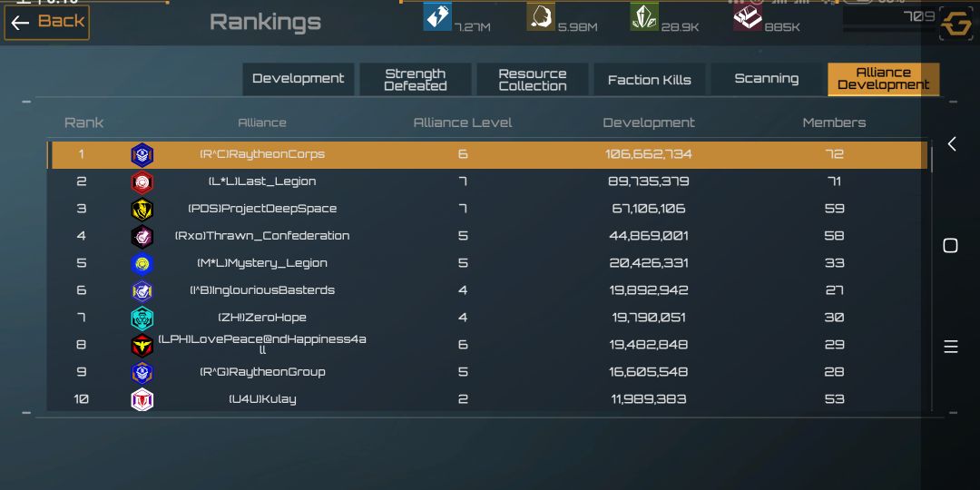Click development value 20,426,331
This screenshot has height=490, width=980.
click(x=649, y=263)
